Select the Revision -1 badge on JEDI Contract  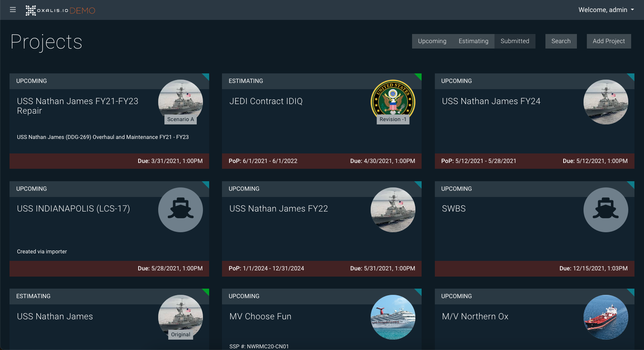[393, 119]
